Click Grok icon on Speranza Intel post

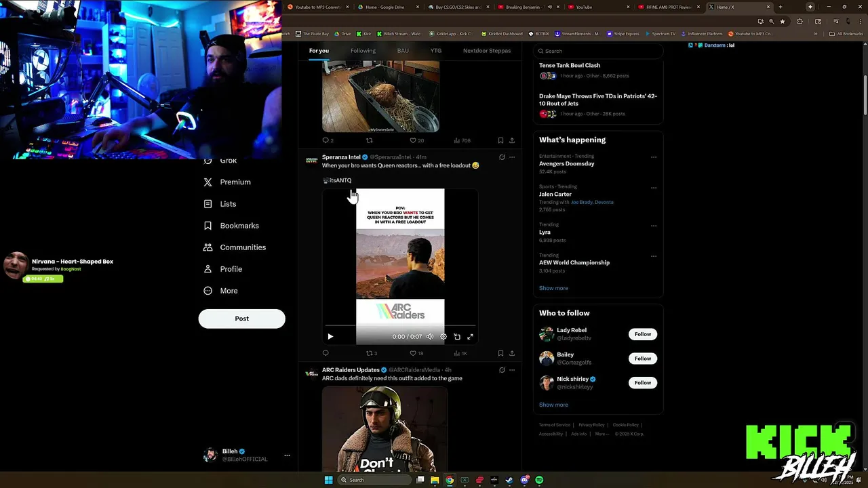coord(502,157)
